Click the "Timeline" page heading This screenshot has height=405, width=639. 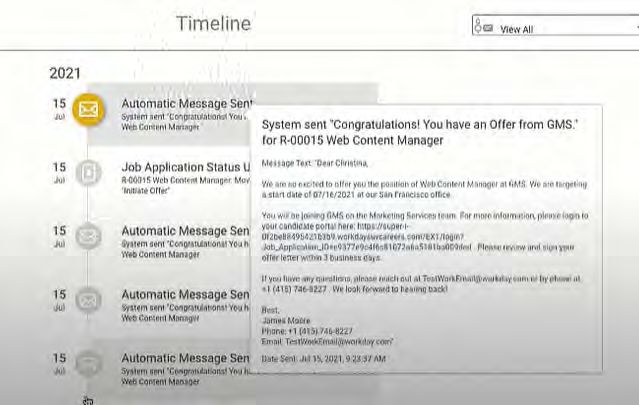(x=214, y=23)
